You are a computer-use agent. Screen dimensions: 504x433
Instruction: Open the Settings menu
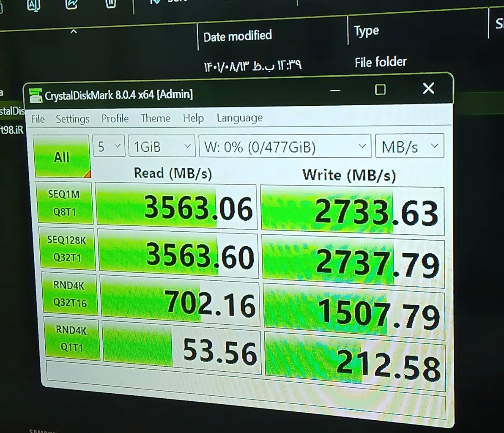73,119
